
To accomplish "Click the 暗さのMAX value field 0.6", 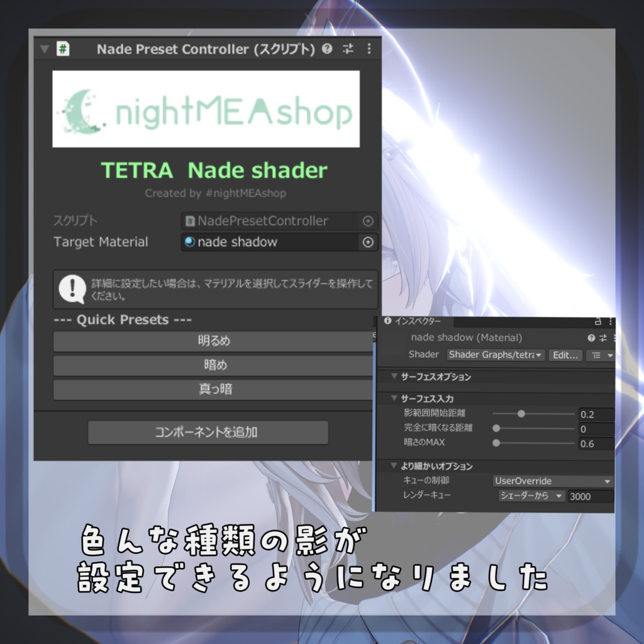I will [x=596, y=443].
